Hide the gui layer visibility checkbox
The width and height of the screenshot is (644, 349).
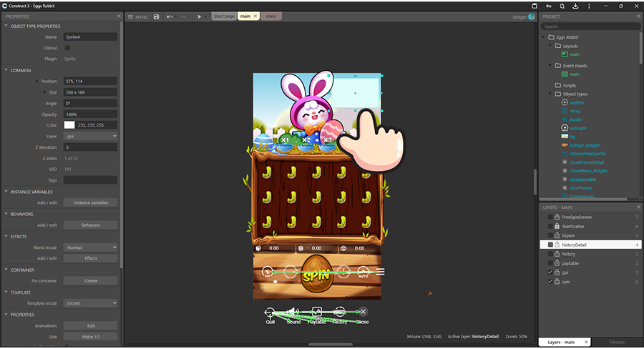coord(550,272)
